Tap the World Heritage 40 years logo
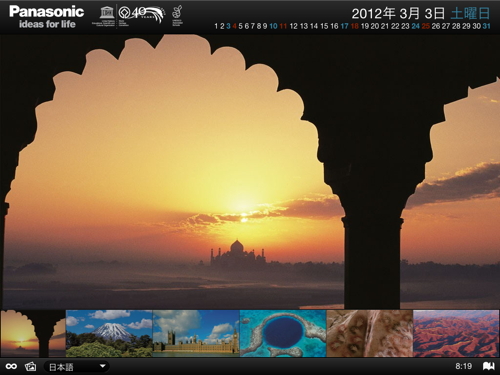 (141, 15)
